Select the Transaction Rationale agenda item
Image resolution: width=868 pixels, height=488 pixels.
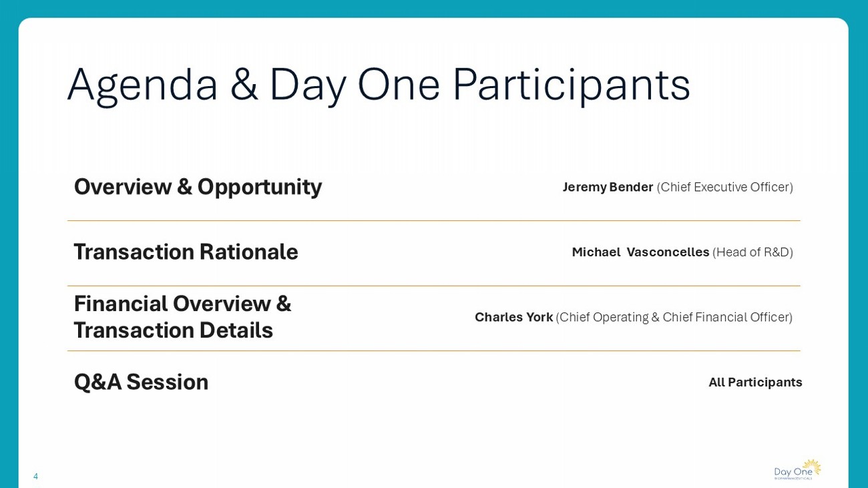186,252
